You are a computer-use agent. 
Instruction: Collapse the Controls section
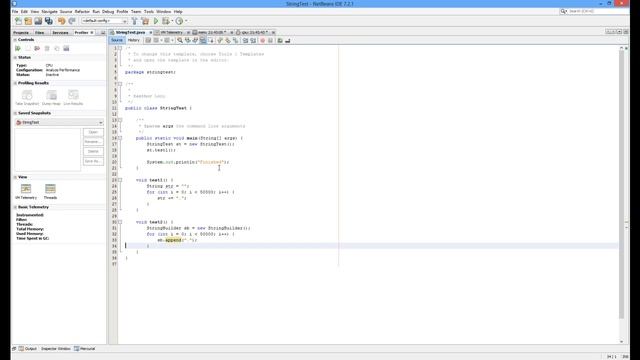(x=15, y=40)
